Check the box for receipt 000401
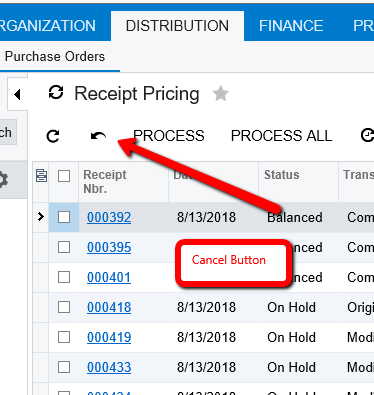The height and width of the screenshot is (395, 374). click(x=64, y=277)
